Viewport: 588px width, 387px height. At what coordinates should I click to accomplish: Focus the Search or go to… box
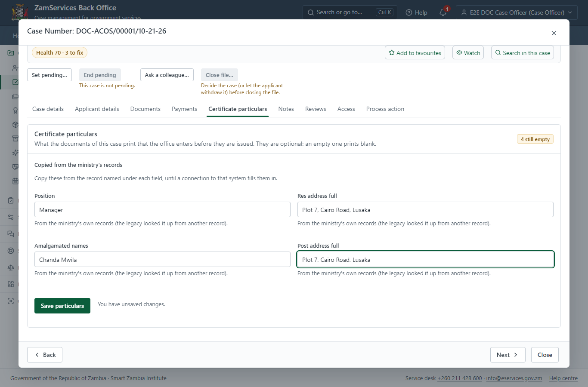point(350,12)
